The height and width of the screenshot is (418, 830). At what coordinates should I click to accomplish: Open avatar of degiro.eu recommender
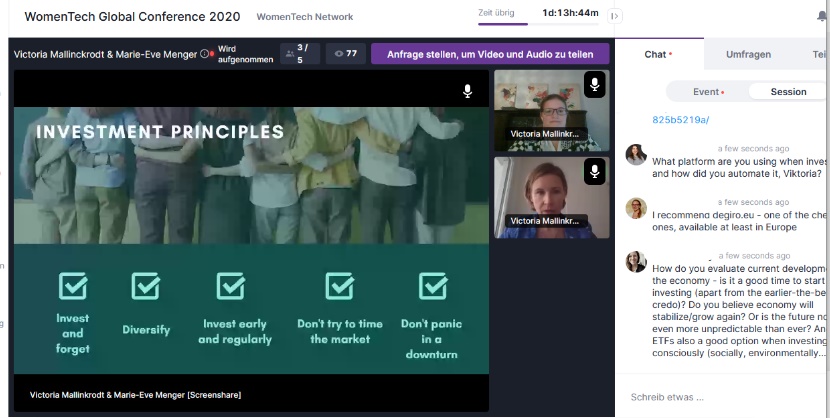pyautogui.click(x=635, y=208)
